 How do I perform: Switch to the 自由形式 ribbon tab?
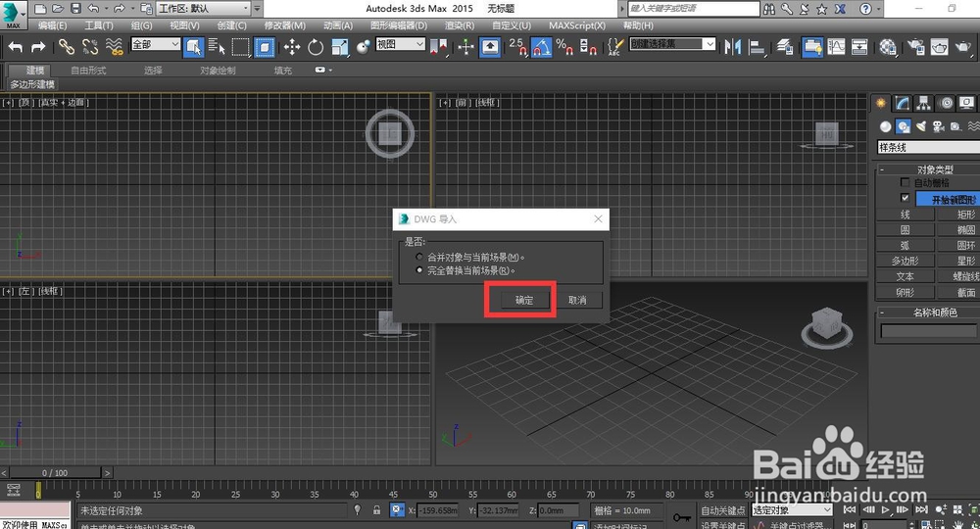coord(88,71)
